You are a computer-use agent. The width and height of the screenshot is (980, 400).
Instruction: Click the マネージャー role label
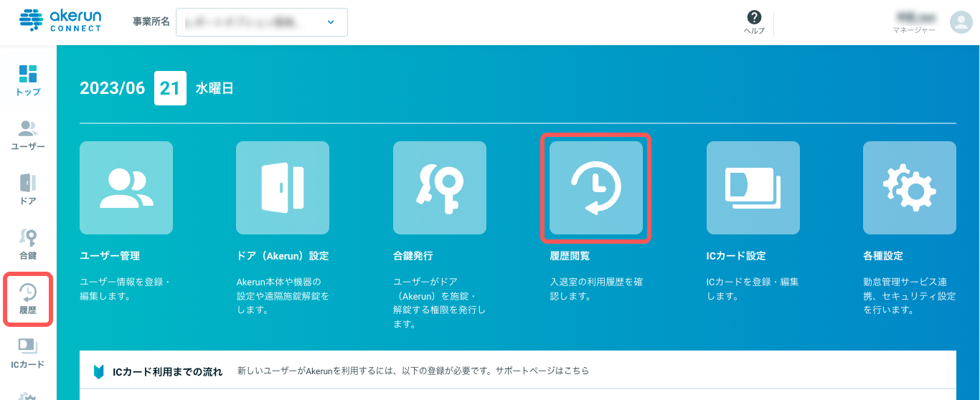click(914, 30)
